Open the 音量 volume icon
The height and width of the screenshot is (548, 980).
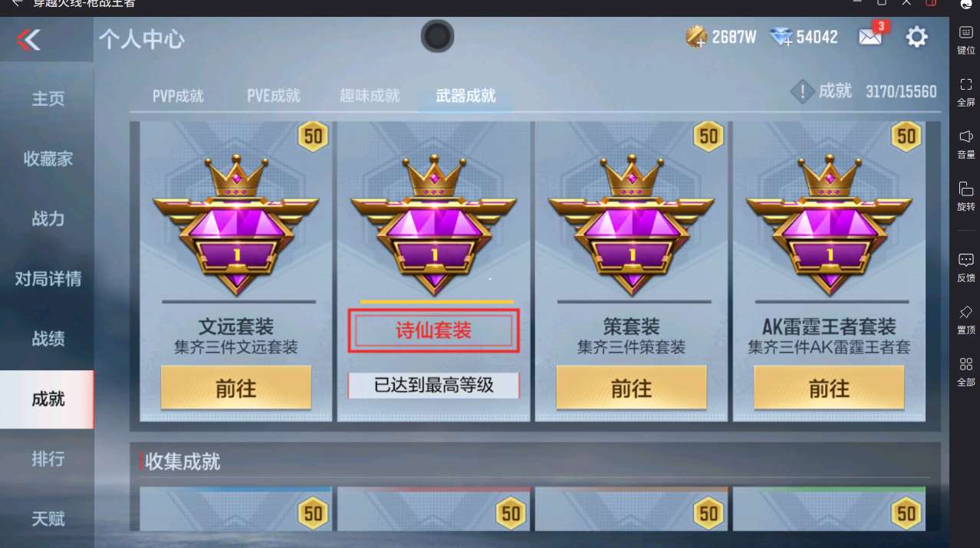pos(965,143)
